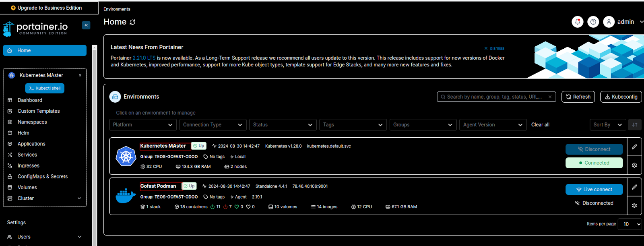
Task: Open settings gear for Gofast Podman environment
Action: pyautogui.click(x=634, y=205)
